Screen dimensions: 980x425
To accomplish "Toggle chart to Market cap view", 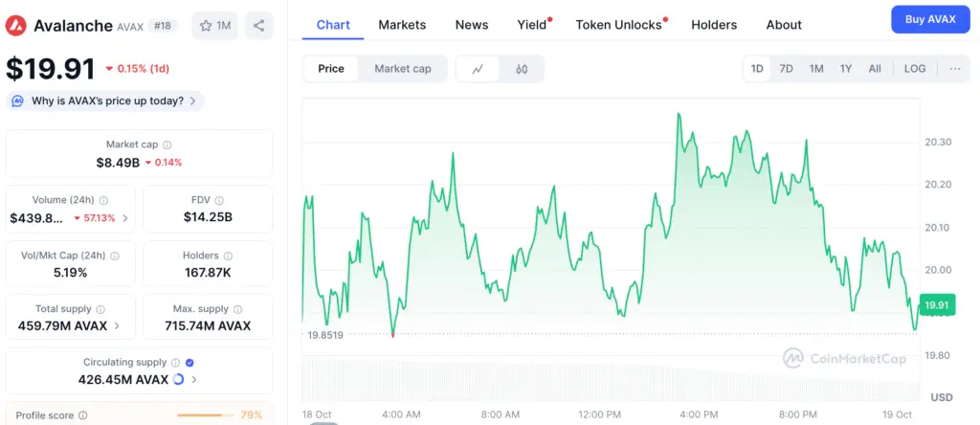I will (x=402, y=69).
